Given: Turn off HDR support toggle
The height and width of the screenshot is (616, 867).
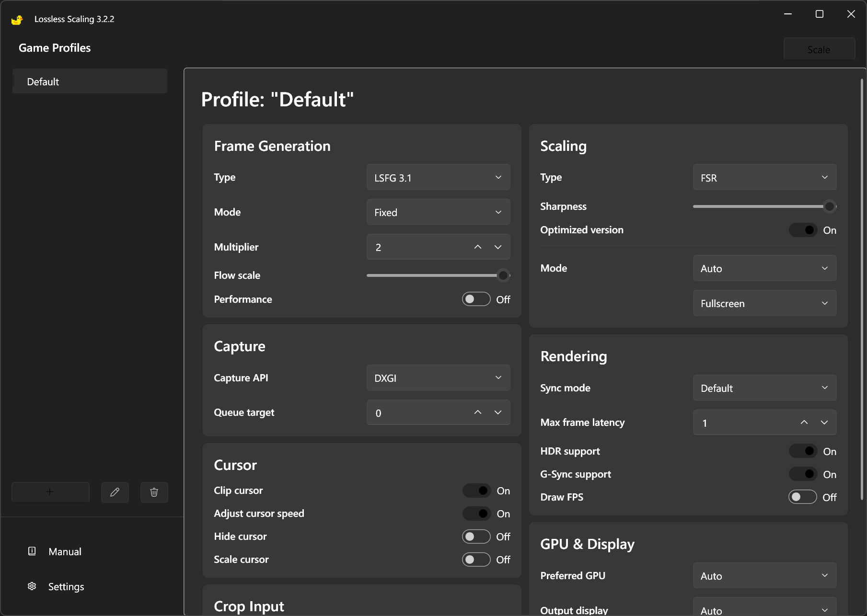Looking at the screenshot, I should (x=803, y=451).
